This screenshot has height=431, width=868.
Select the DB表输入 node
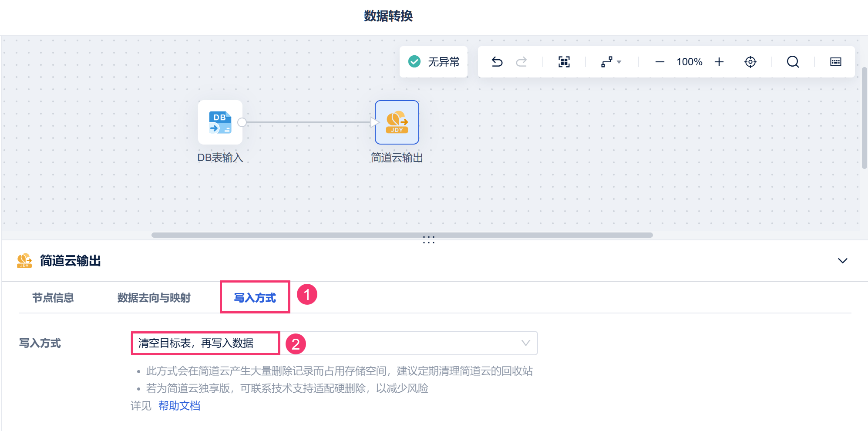[x=220, y=122]
